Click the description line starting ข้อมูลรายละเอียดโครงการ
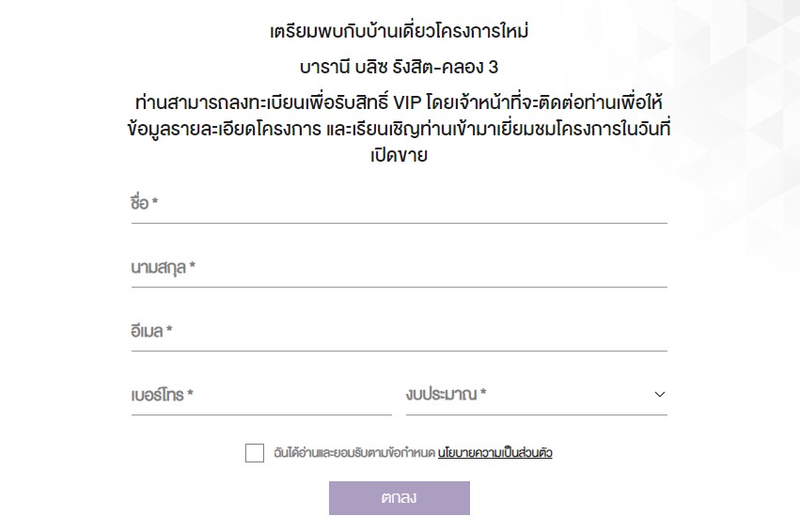Screen dimensions: 800x532 (x=399, y=129)
